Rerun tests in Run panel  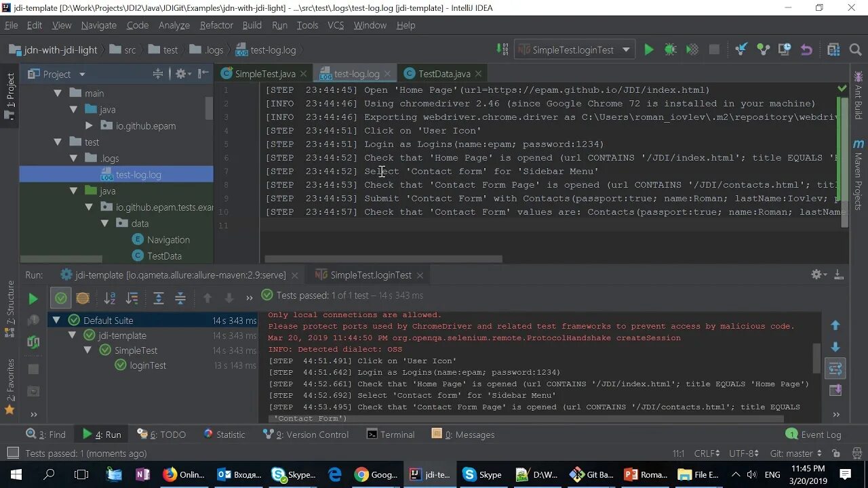point(33,298)
